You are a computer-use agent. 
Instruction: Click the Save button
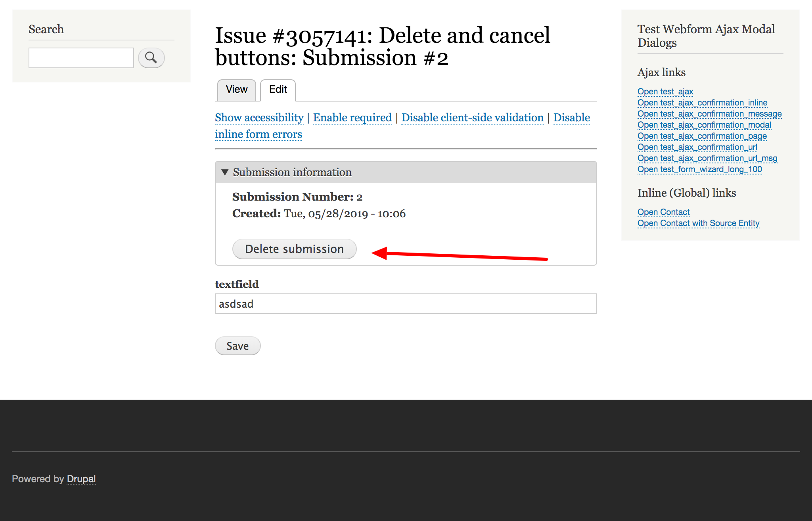click(237, 346)
